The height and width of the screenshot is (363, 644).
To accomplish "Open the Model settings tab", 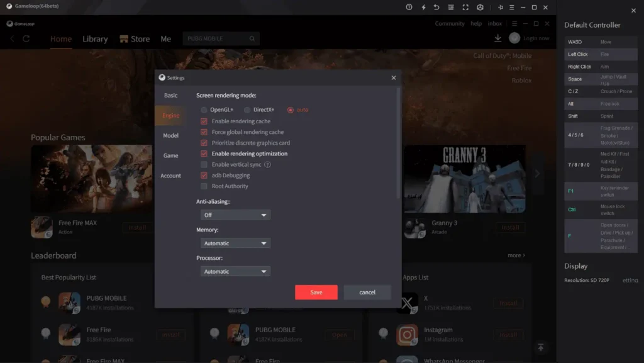I will (x=170, y=135).
